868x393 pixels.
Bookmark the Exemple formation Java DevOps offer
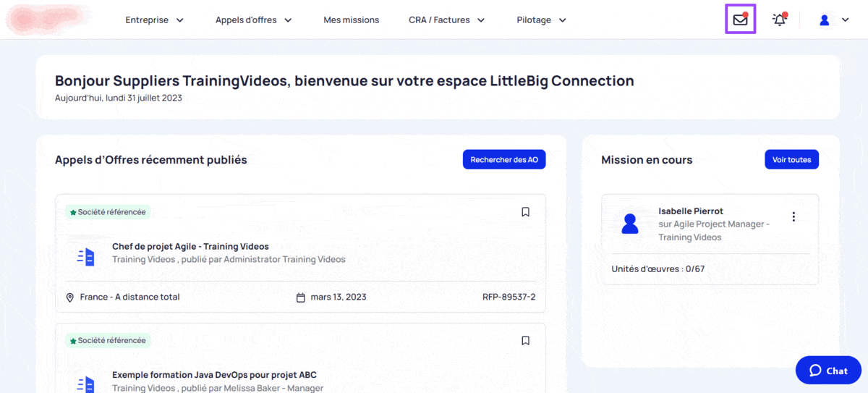pos(526,340)
